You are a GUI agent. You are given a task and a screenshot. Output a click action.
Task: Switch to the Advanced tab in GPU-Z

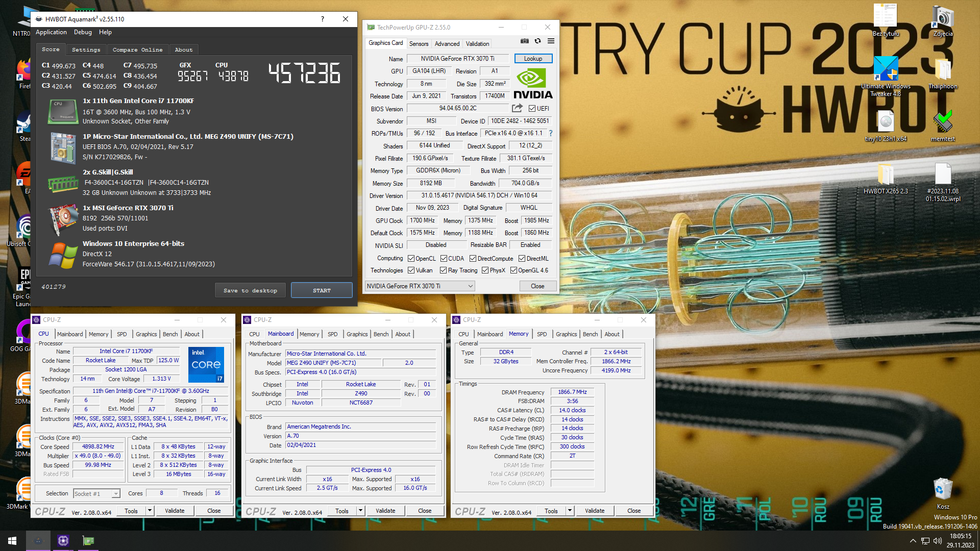point(447,44)
